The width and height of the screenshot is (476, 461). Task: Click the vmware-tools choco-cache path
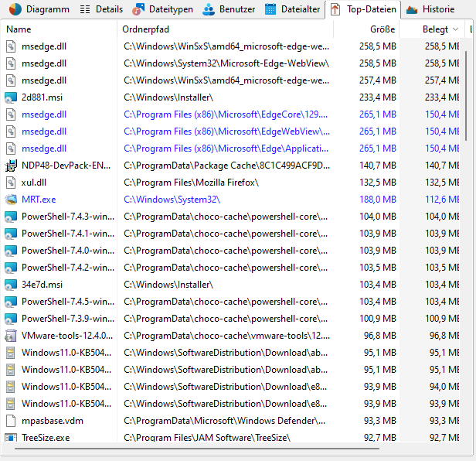point(226,336)
